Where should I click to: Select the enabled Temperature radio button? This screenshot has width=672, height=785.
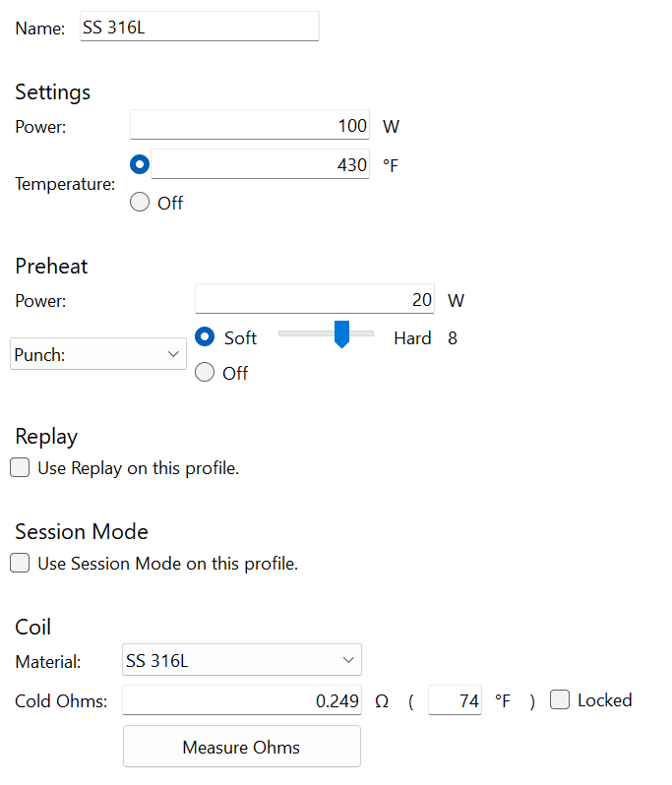(140, 164)
